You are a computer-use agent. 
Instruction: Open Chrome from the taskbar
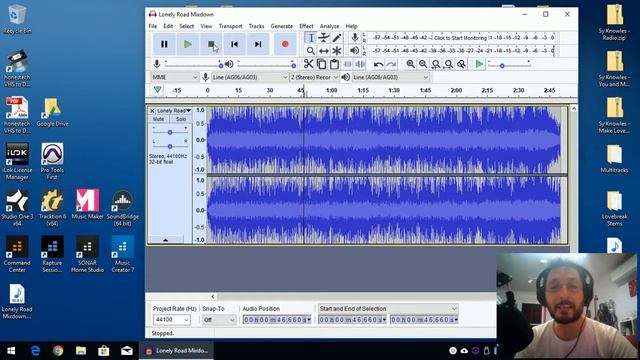pos(58,351)
